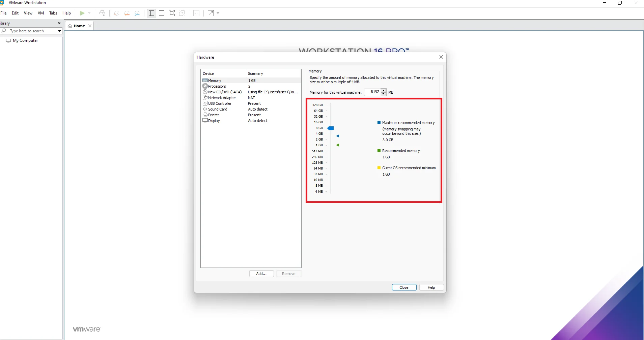Click the Add... button
Image resolution: width=644 pixels, height=340 pixels.
coord(261,274)
